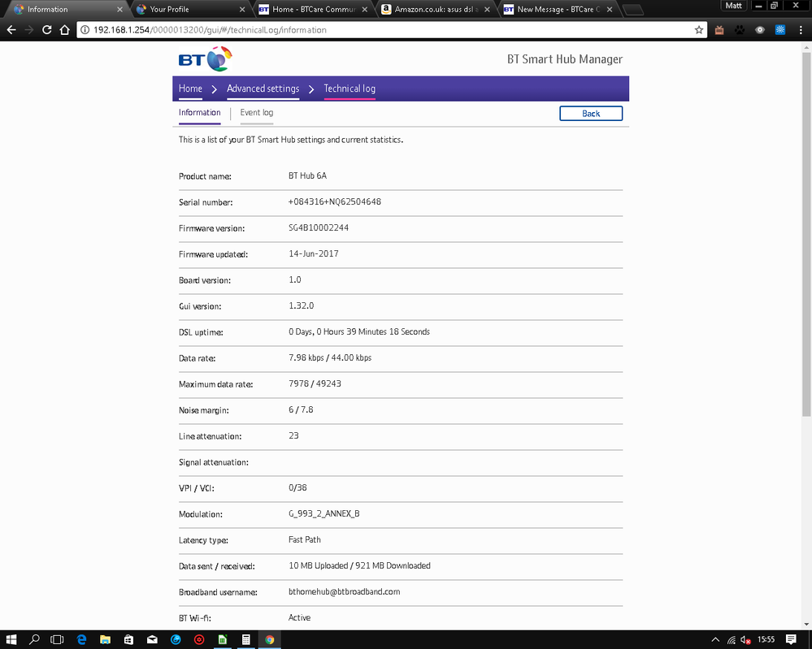Screen dimensions: 812x649
Task: Open the eye extension icon
Action: tap(760, 30)
